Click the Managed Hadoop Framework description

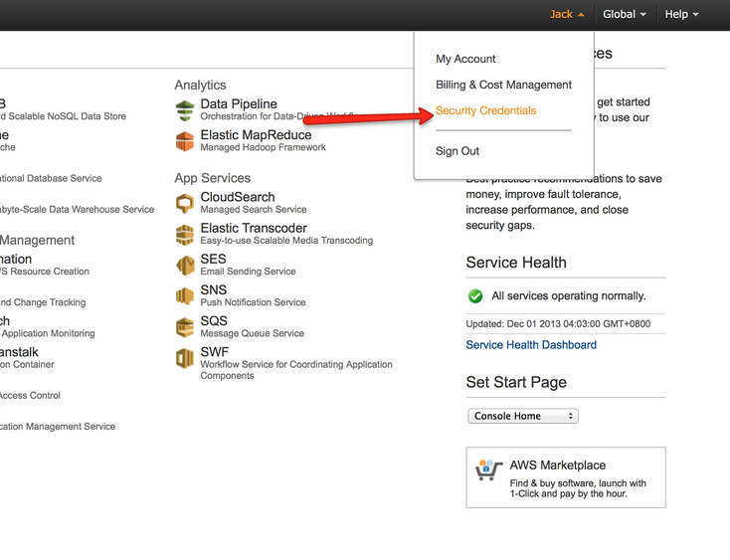tap(263, 147)
